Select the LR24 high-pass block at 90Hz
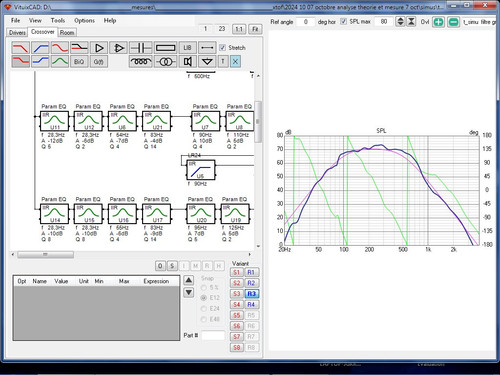This screenshot has width=500, height=375. 201,170
